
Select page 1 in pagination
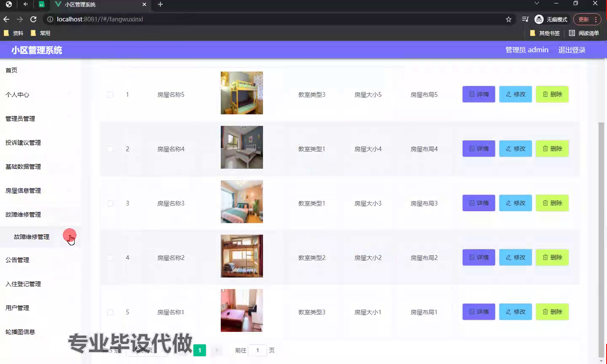[200, 350]
